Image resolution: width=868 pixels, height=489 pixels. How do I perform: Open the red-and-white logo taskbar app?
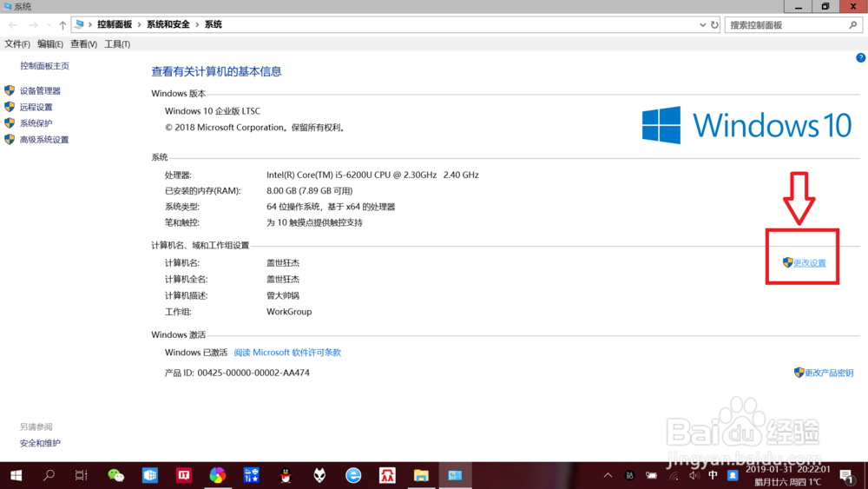(387, 475)
